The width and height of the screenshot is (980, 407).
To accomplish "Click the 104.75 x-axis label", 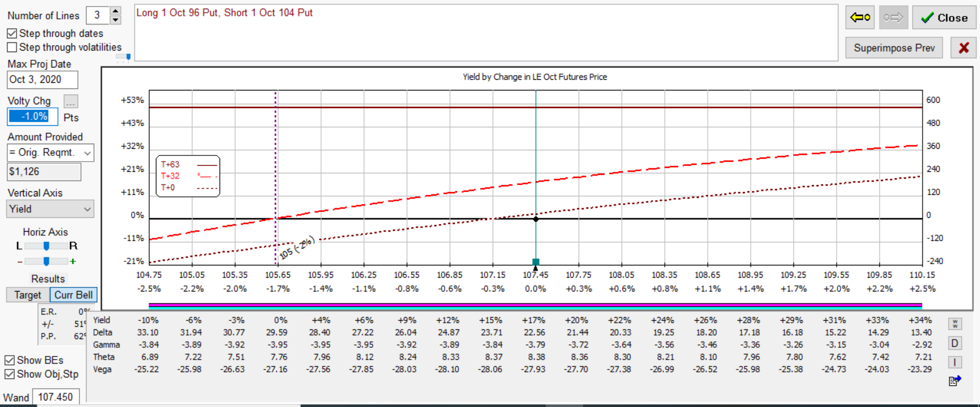I will pyautogui.click(x=149, y=275).
